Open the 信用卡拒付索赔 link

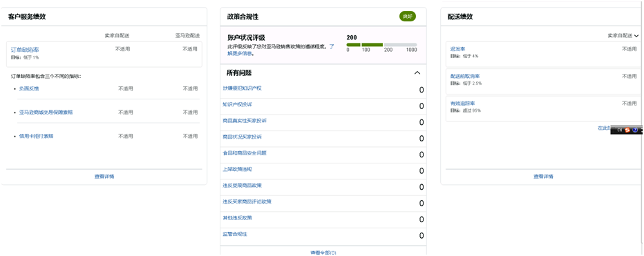click(x=36, y=136)
